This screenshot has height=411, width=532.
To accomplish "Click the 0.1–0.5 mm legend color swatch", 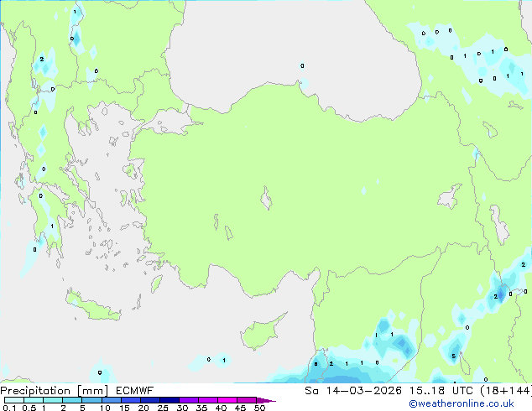I will 14,400.
